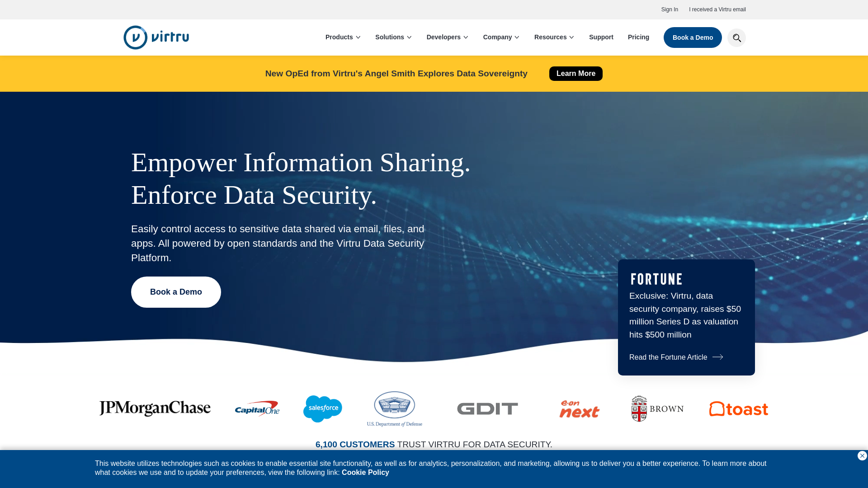Click Book a Demo in header

tap(693, 38)
